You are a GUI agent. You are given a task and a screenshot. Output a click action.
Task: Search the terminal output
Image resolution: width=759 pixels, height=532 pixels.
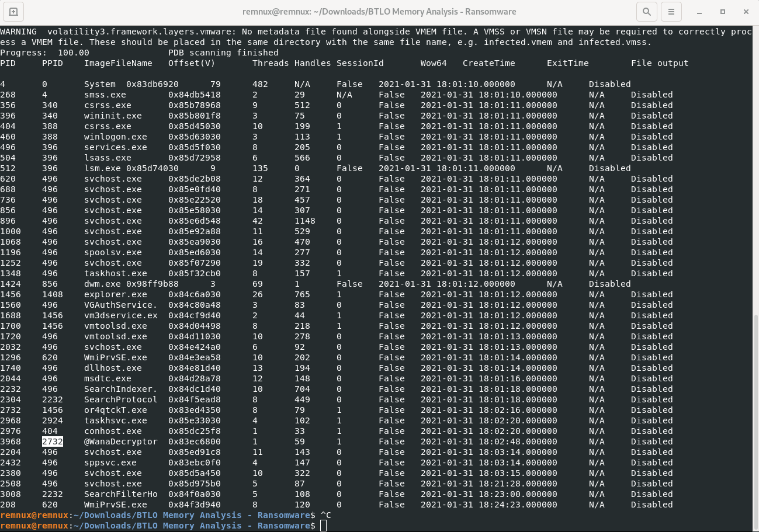pyautogui.click(x=646, y=11)
